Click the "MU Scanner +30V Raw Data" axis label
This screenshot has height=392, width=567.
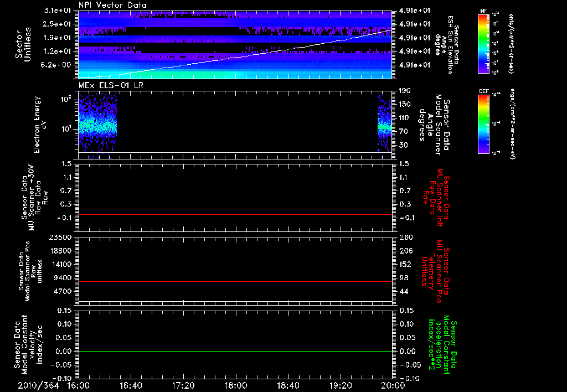[x=35, y=198]
